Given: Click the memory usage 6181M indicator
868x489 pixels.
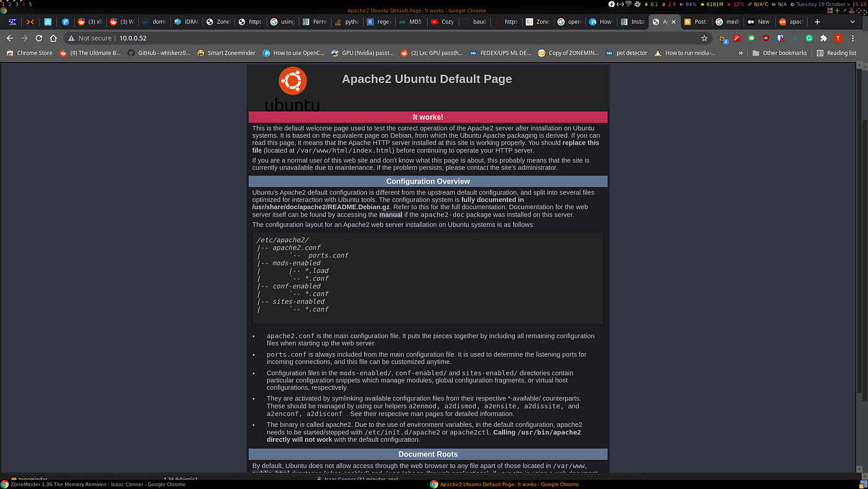Looking at the screenshot, I should coord(711,4).
